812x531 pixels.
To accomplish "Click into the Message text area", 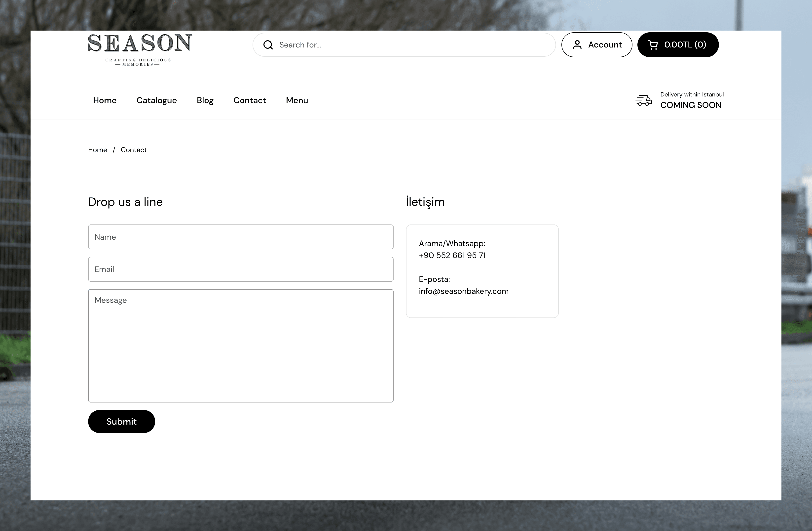I will tap(241, 346).
